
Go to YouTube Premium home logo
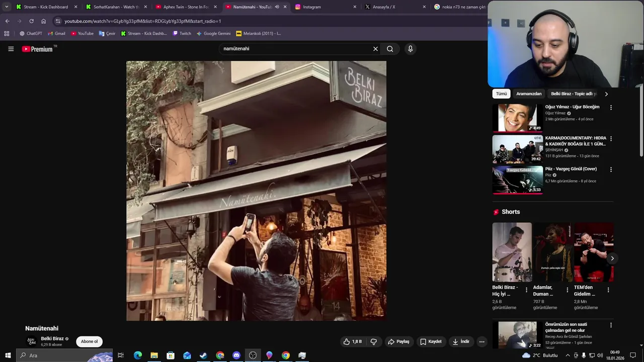(x=38, y=49)
